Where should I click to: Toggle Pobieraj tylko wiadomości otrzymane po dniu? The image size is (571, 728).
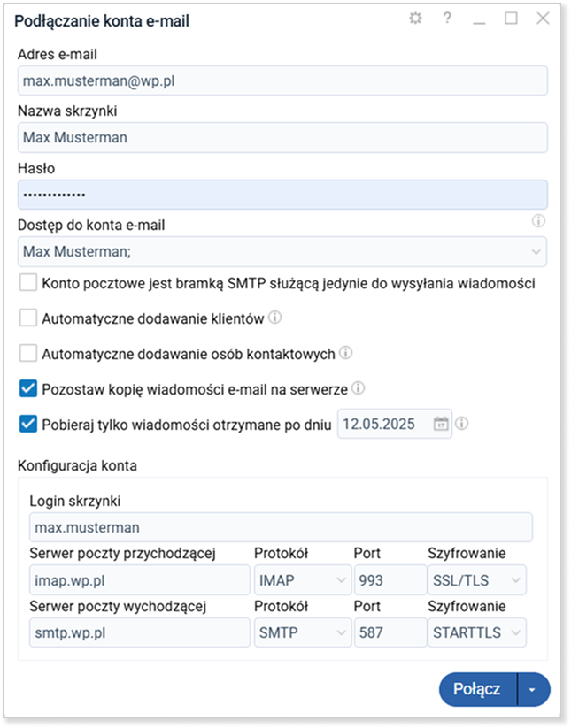point(28,424)
